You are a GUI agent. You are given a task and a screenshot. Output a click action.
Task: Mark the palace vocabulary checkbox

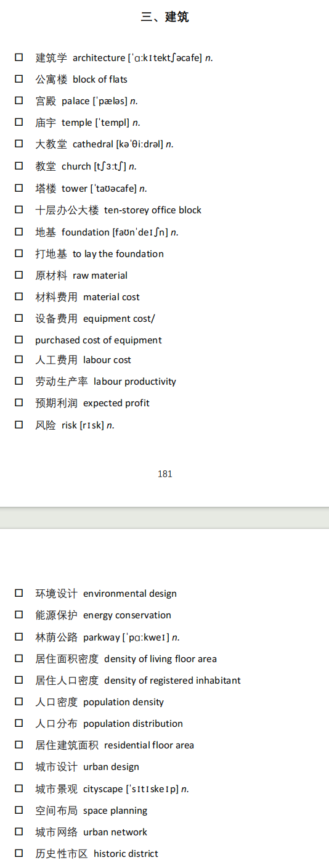[19, 100]
